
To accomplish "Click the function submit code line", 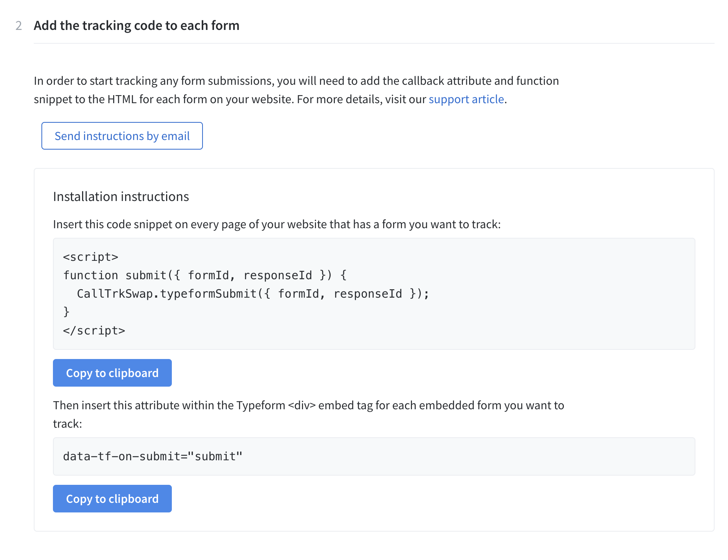I will point(205,275).
